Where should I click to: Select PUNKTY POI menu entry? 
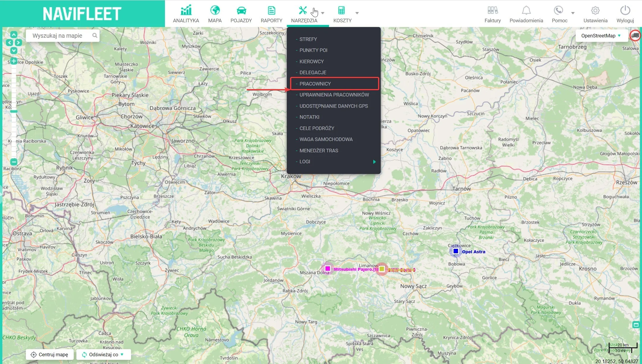coord(313,50)
